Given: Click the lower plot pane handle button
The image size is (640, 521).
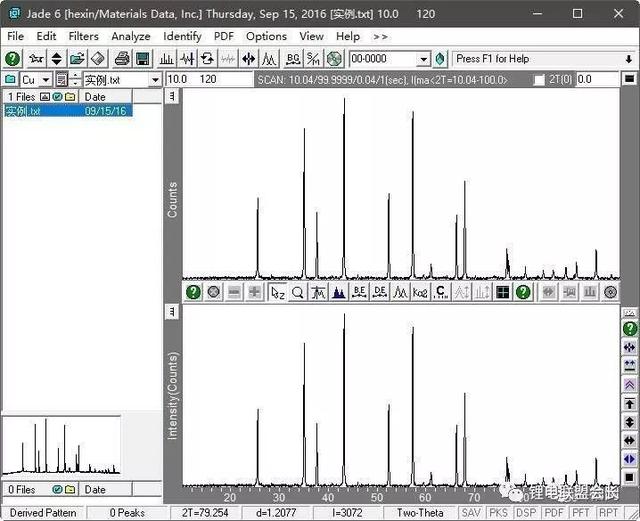Looking at the screenshot, I should click(172, 312).
